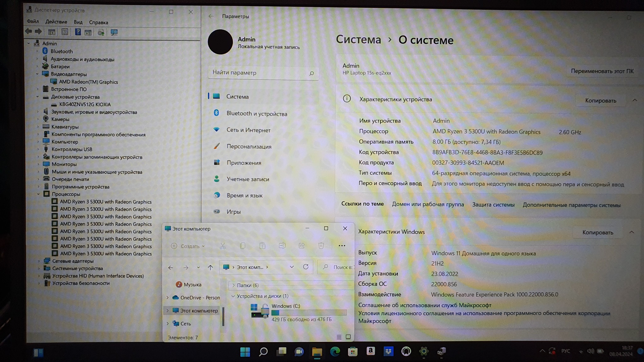Click the up arrow in File Explorer navigation
The width and height of the screenshot is (644, 362).
[x=210, y=267]
